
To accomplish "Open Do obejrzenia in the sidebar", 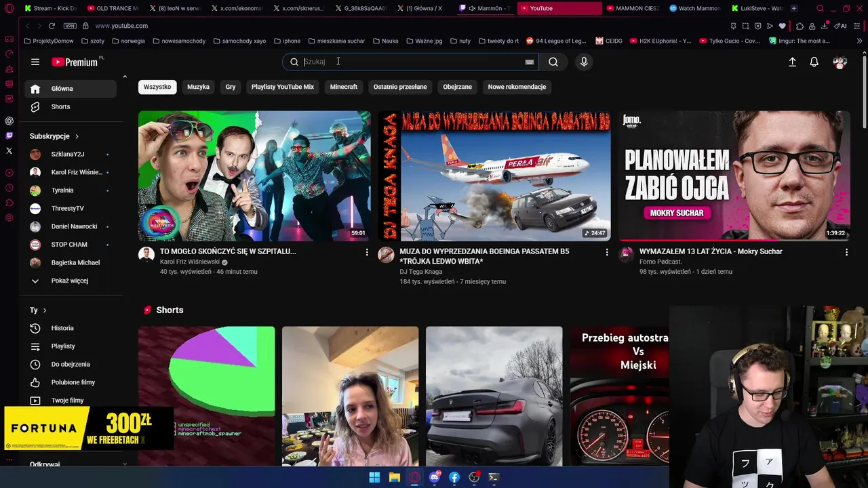I will click(x=71, y=365).
